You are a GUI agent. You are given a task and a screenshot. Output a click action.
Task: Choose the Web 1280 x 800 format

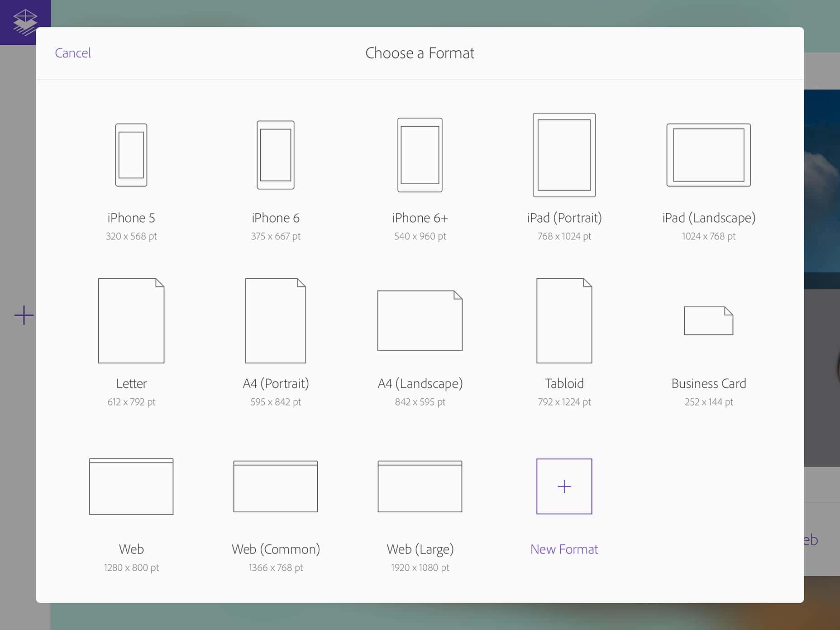(131, 486)
